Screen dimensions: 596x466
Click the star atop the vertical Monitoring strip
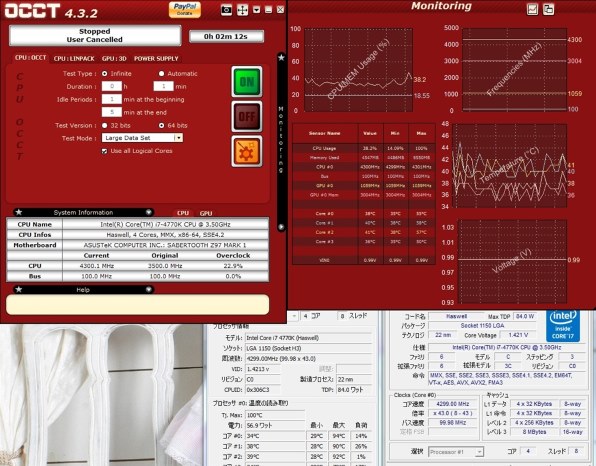(x=281, y=57)
